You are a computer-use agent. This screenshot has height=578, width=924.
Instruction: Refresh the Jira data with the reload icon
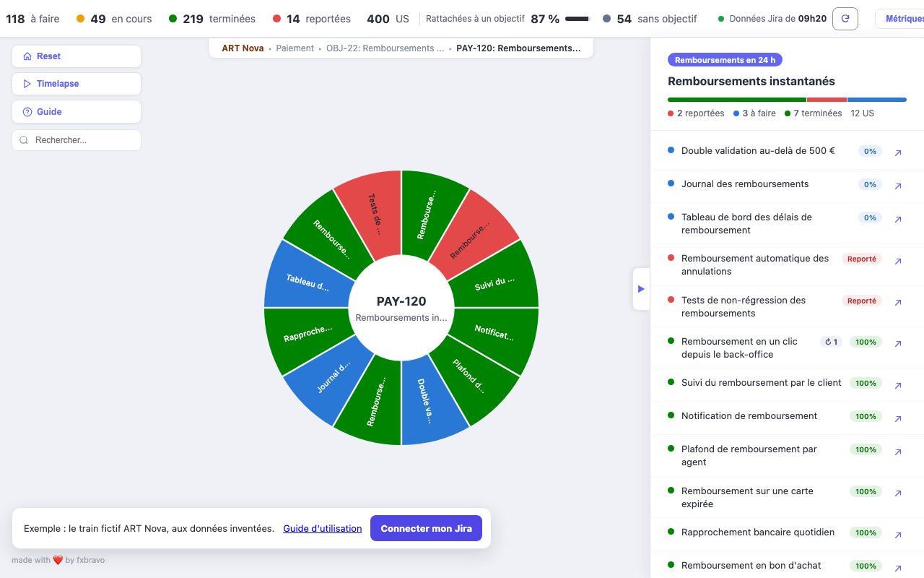pos(845,19)
